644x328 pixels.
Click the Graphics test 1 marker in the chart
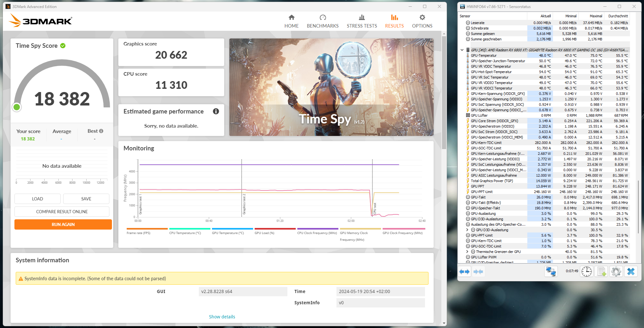[x=140, y=204]
